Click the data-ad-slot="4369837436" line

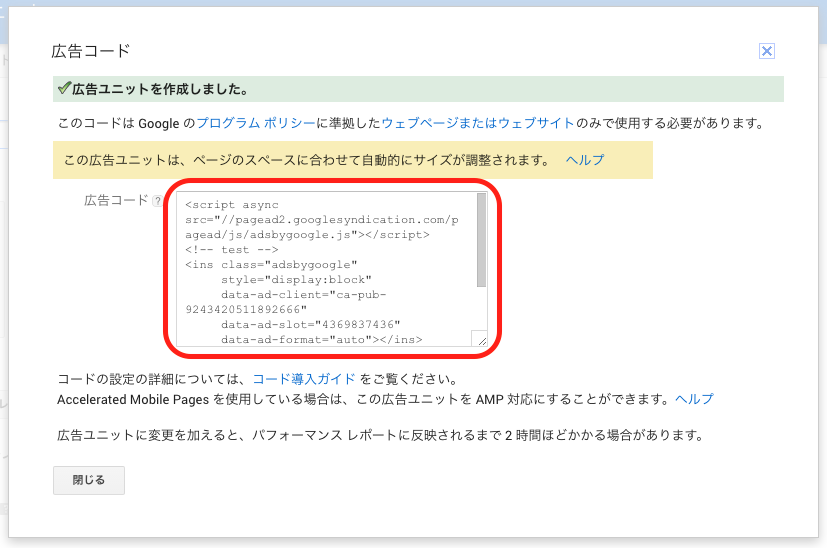311,324
